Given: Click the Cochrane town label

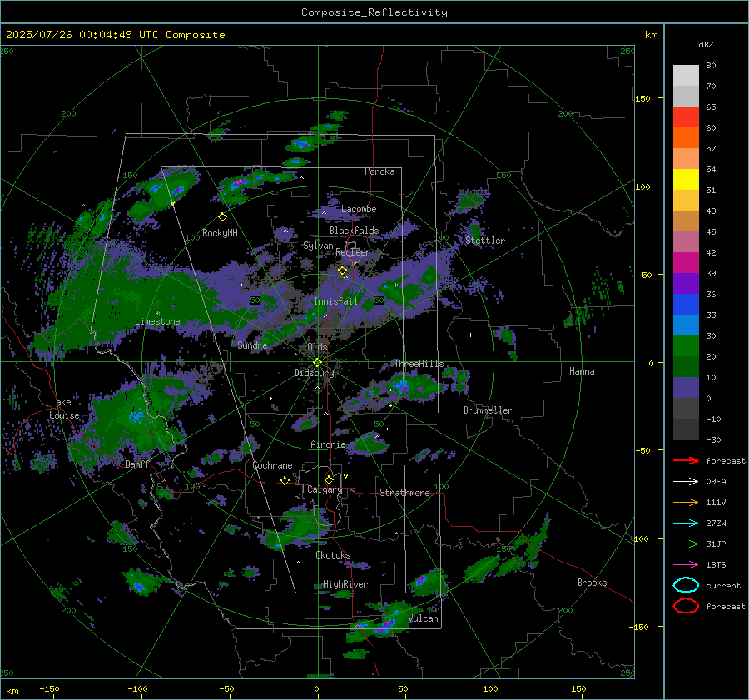Looking at the screenshot, I should (x=272, y=465).
